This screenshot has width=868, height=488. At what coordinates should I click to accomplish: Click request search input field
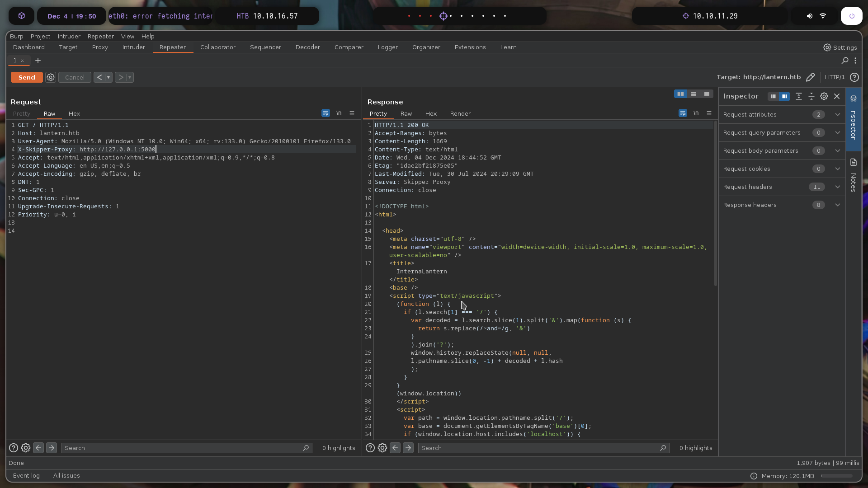(x=187, y=448)
